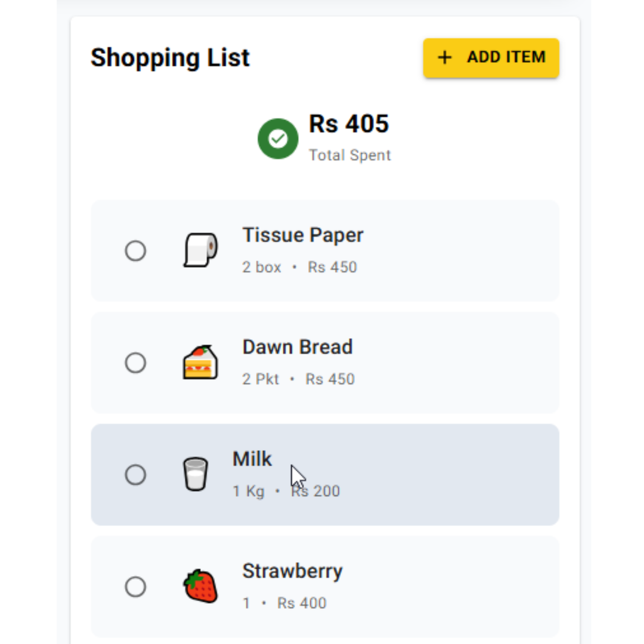Image resolution: width=644 pixels, height=644 pixels.
Task: Click the Total Spent label
Action: click(349, 155)
